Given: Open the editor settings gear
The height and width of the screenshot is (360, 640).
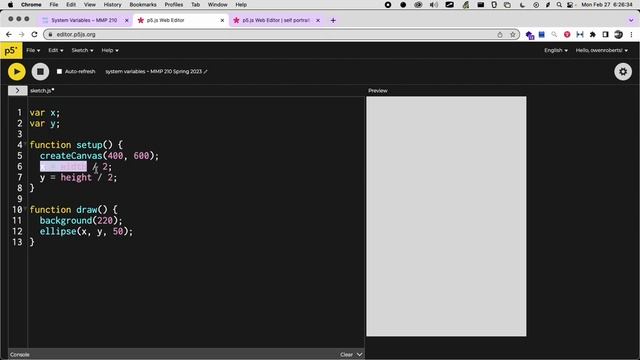Looking at the screenshot, I should point(623,72).
